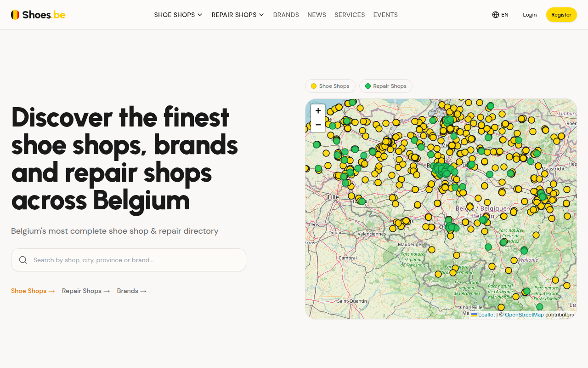The height and width of the screenshot is (368, 588).
Task: Click the search magnifier icon
Action: click(23, 260)
